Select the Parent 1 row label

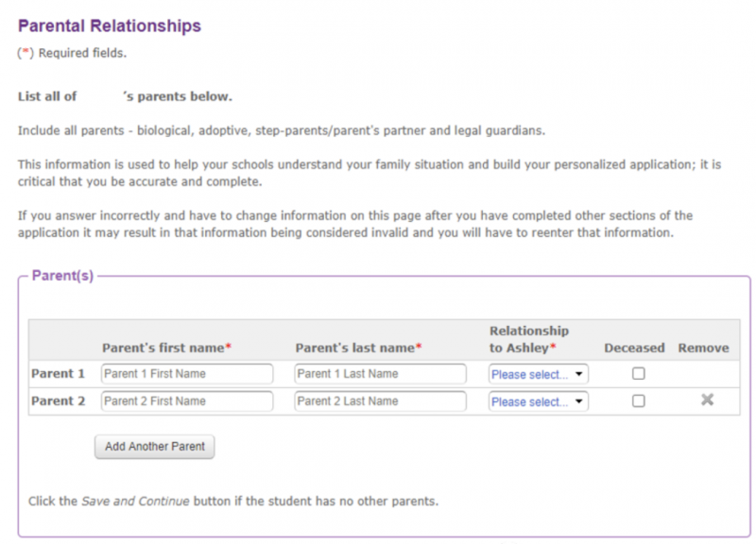(x=58, y=373)
